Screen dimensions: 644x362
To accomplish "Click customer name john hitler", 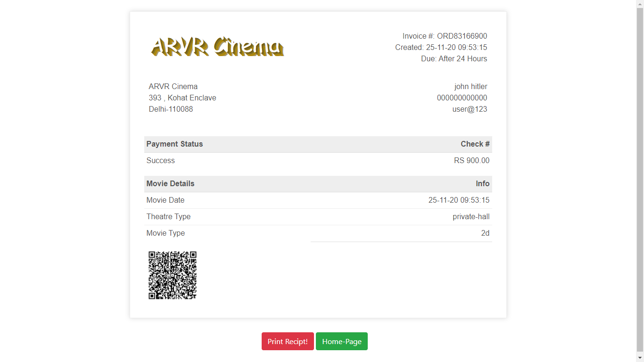I will click(471, 87).
